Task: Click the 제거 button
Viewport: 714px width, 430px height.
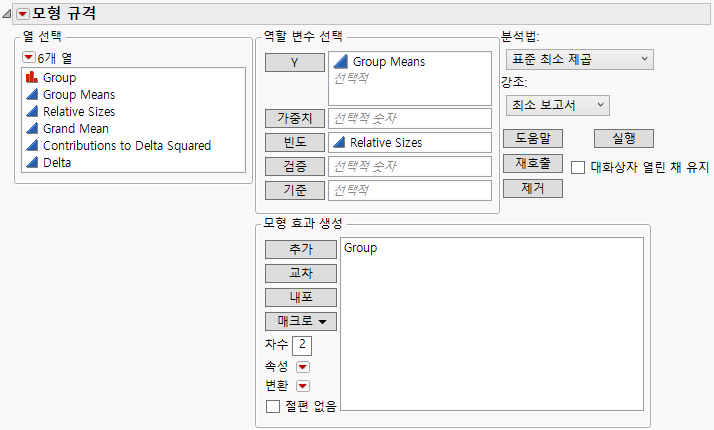Action: click(x=533, y=188)
